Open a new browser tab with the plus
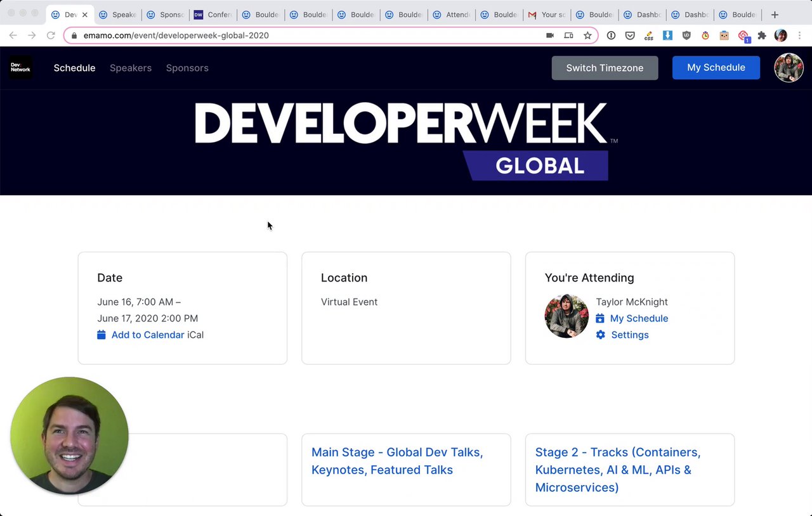 (x=775, y=15)
